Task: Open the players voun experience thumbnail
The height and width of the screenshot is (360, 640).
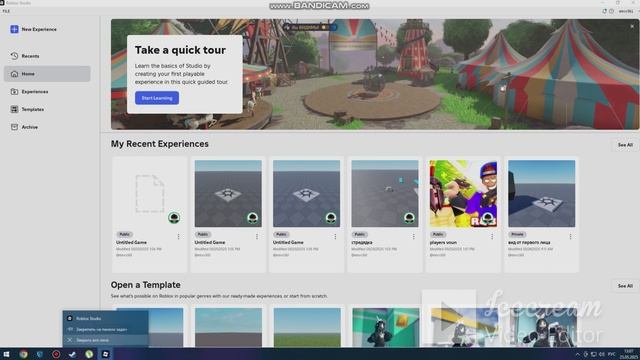Action: point(463,193)
